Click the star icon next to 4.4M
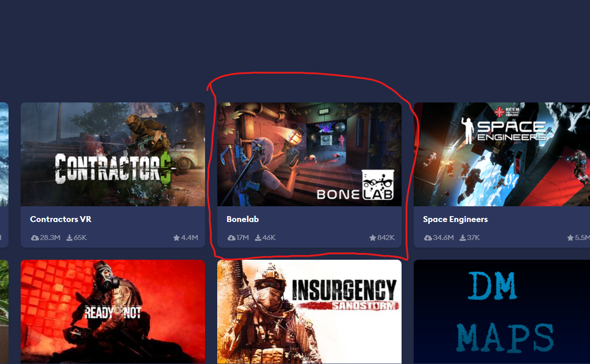Screen dimensions: 590x364 click(x=176, y=238)
